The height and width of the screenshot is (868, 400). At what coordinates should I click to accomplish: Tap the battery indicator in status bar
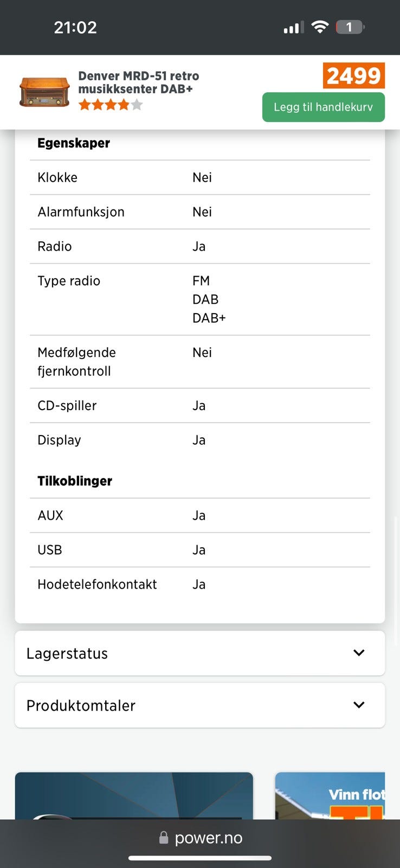350,27
